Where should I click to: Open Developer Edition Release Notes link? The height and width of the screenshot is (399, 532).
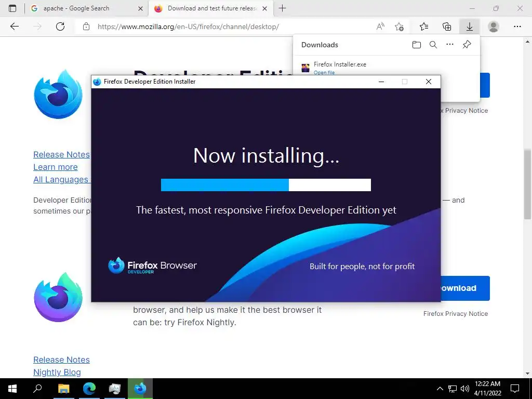pyautogui.click(x=61, y=154)
